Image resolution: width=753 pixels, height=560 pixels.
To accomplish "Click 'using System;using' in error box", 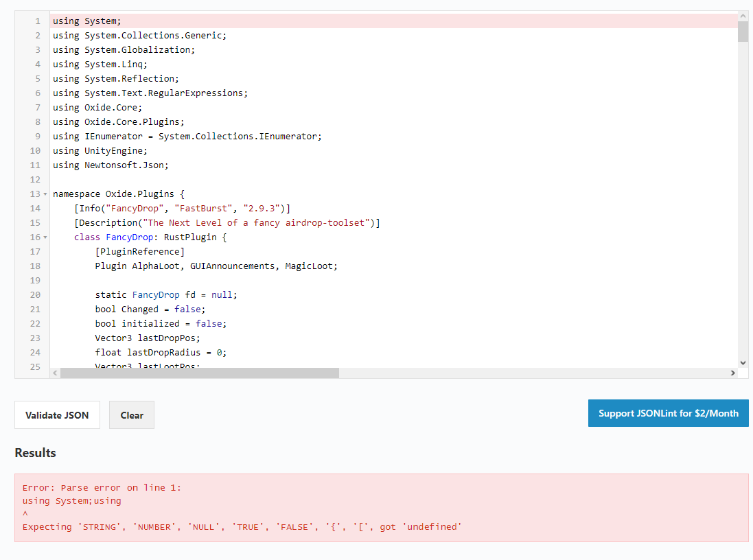I will 71,500.
